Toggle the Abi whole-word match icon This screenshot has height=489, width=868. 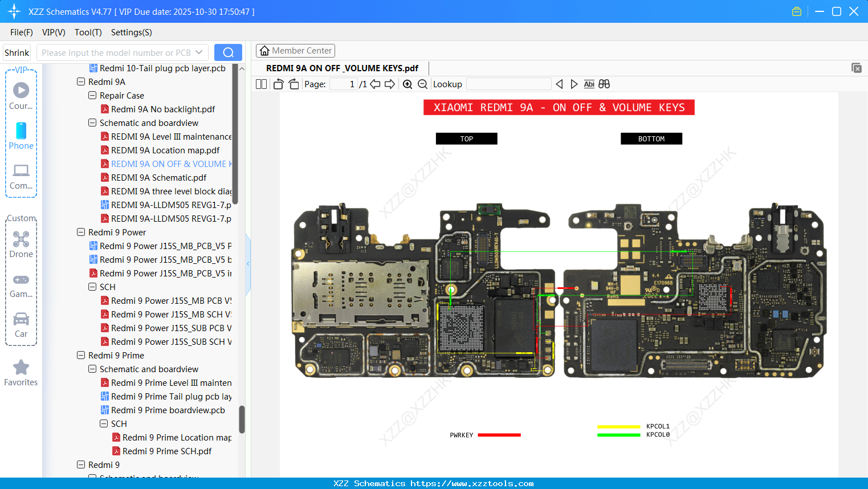coord(589,84)
